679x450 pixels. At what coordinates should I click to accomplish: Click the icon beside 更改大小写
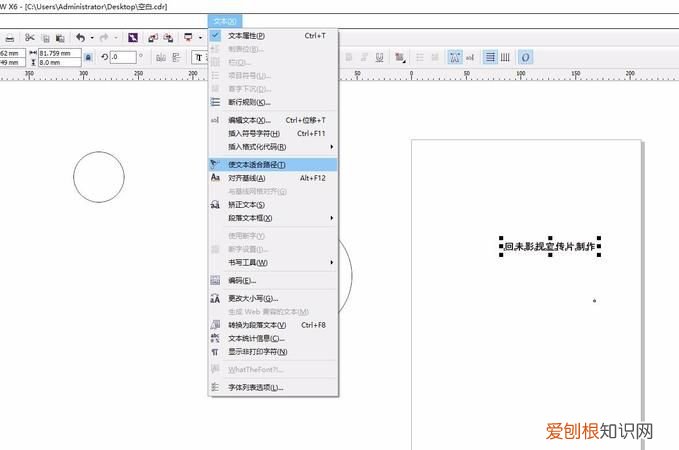[x=215, y=298]
